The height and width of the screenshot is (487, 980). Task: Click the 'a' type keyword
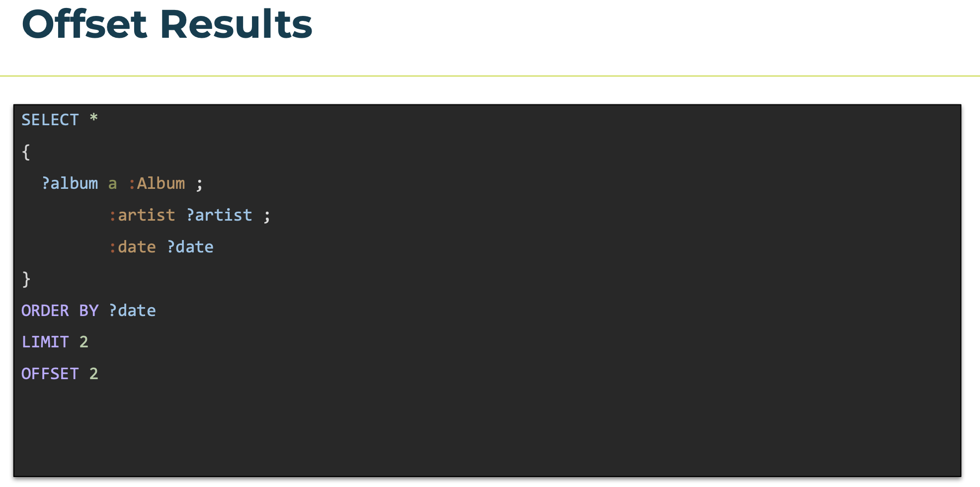click(x=113, y=184)
